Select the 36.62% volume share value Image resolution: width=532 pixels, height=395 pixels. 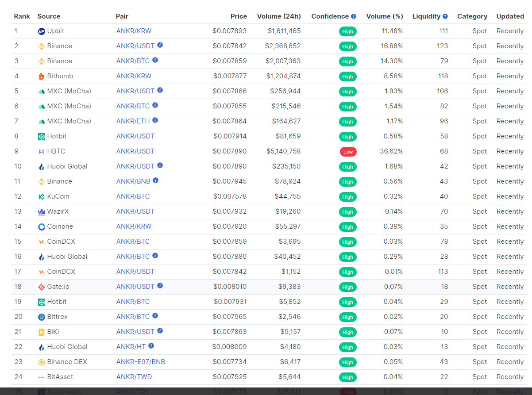[x=392, y=151]
